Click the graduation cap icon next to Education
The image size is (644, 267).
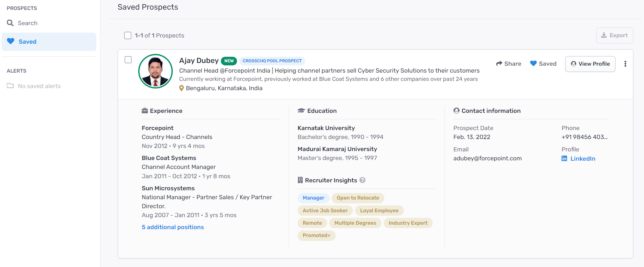(x=301, y=111)
